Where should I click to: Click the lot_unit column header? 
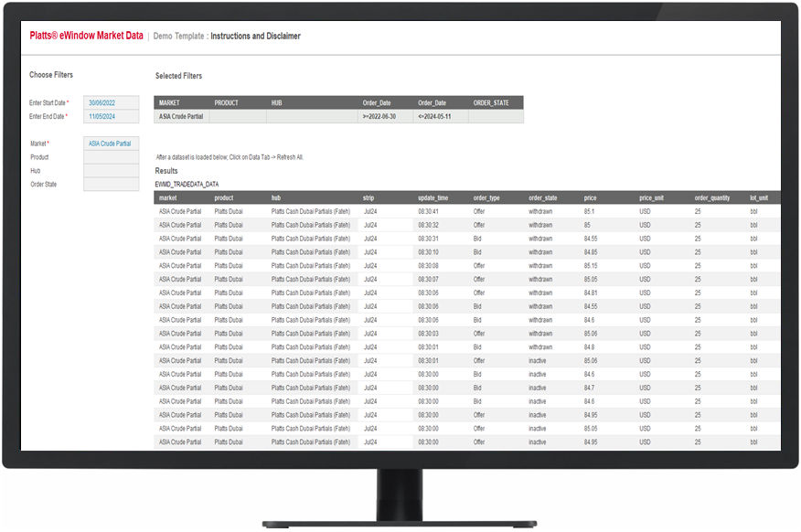tap(759, 197)
